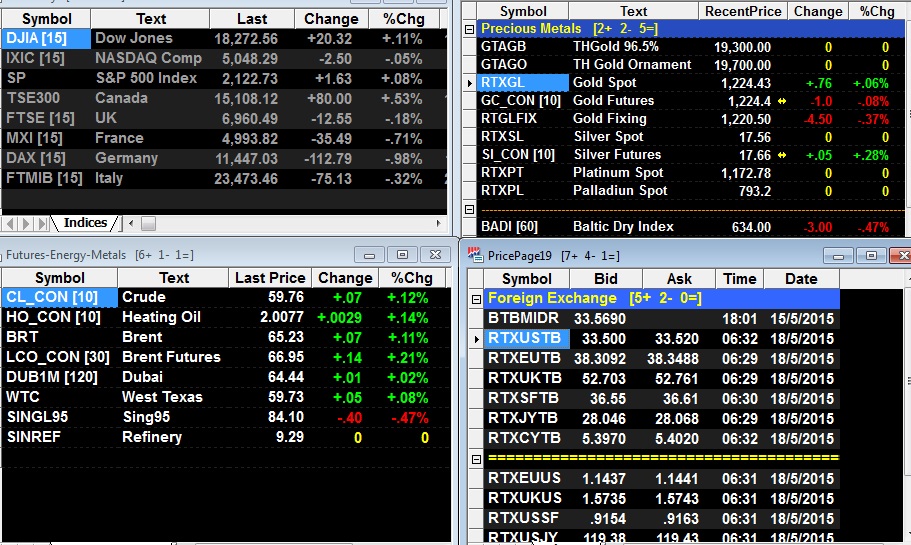Click the Indices horizontal scrollbar right arrow
The width and height of the screenshot is (911, 545).
point(439,223)
